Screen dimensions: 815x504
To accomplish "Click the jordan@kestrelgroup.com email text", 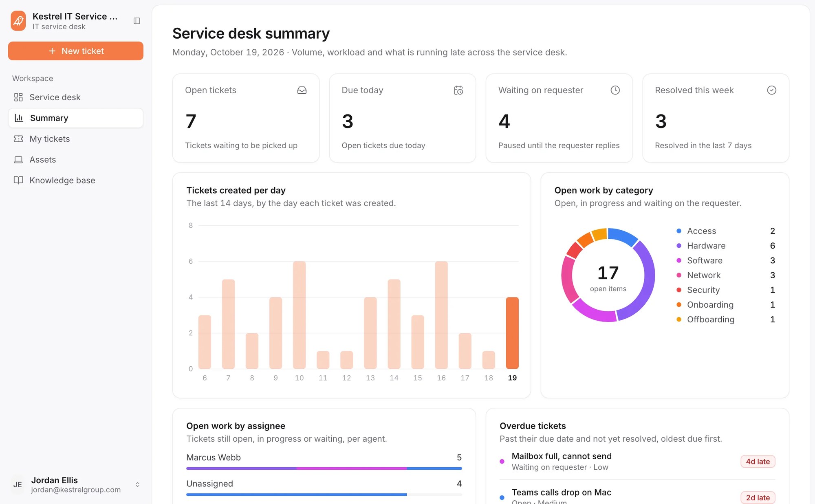I will click(x=76, y=490).
